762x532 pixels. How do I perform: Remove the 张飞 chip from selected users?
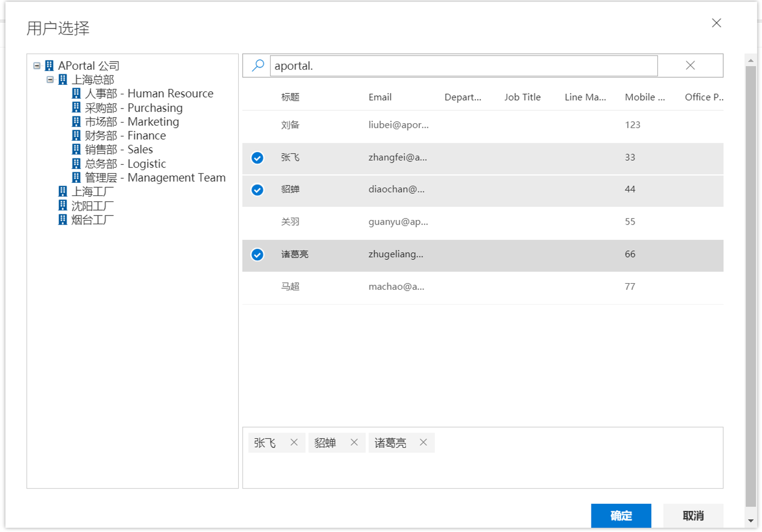(294, 442)
